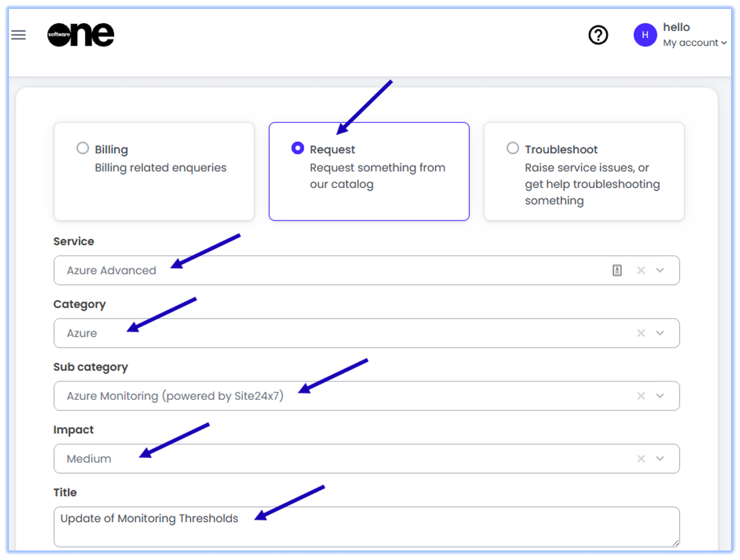740x560 pixels.
Task: Expand the Sub category dropdown chevron
Action: point(660,396)
